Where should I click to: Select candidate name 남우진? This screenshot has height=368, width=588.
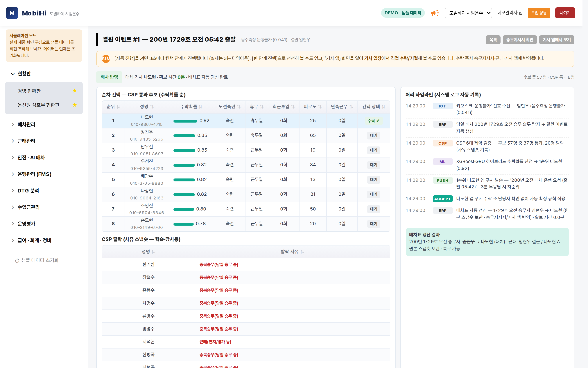click(147, 146)
